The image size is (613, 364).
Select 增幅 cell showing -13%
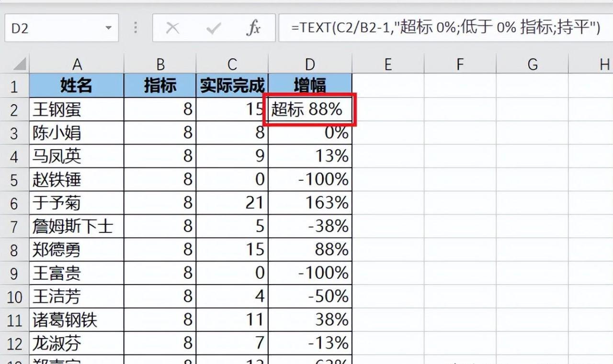pyautogui.click(x=310, y=344)
